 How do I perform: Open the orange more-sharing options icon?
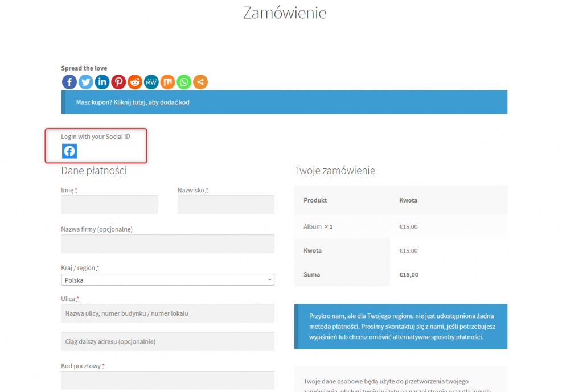point(200,82)
